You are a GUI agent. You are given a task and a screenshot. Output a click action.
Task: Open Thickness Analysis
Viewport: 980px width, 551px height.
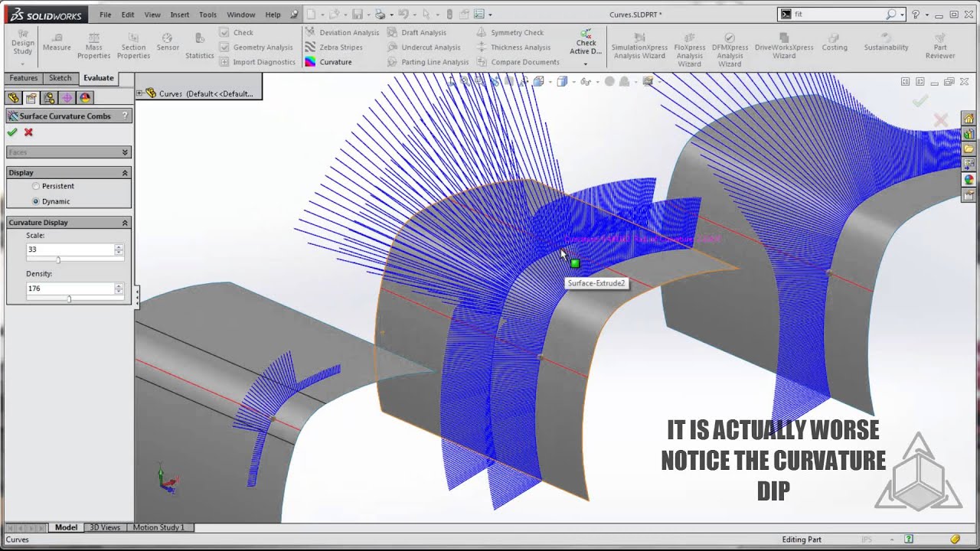click(513, 47)
